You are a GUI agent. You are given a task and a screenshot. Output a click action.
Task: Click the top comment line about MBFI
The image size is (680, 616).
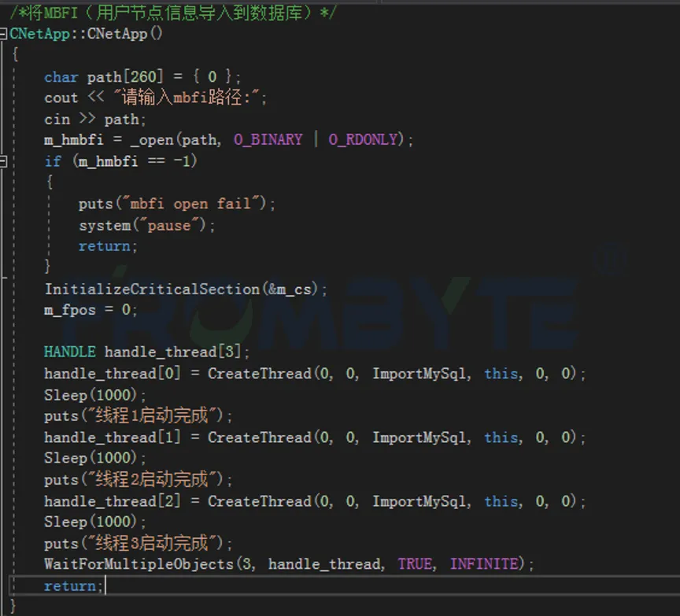pos(172,13)
